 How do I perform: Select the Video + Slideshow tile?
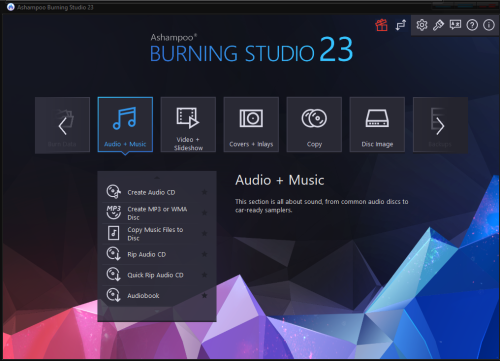point(188,125)
